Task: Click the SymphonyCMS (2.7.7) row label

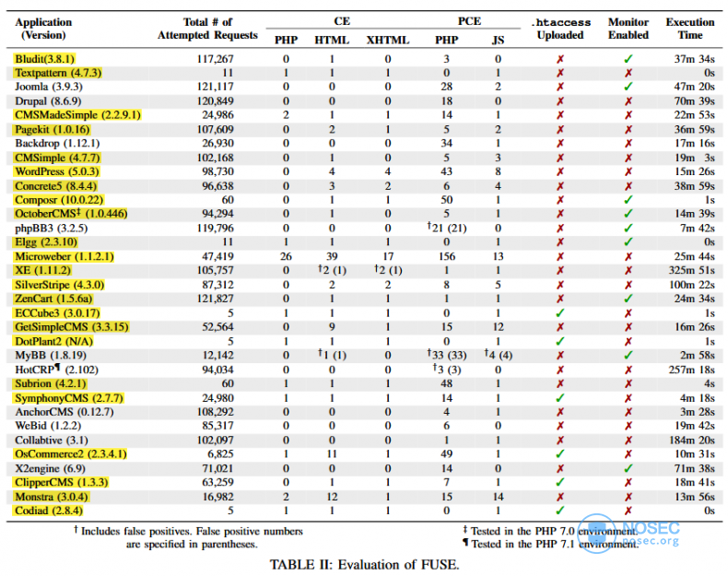Action: click(69, 398)
